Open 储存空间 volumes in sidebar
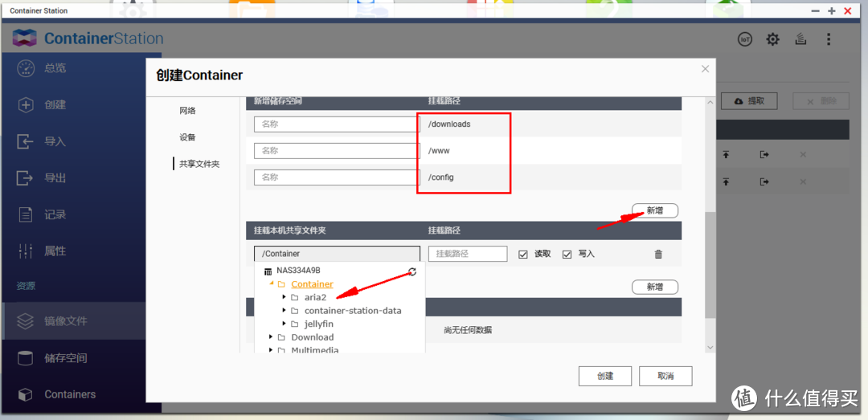 coord(66,358)
